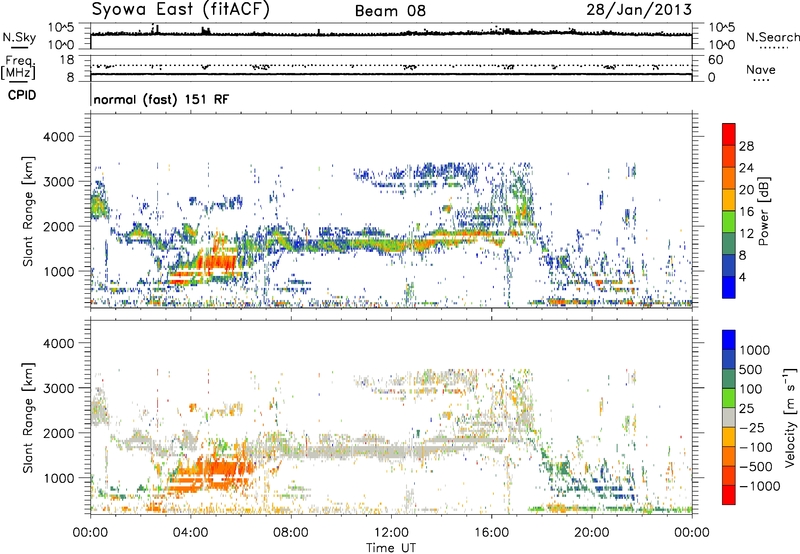Viewport: 800px width, 554px height.
Task: Click the 'Slant Range [km]' label of the velocity panel
Action: 28,417
